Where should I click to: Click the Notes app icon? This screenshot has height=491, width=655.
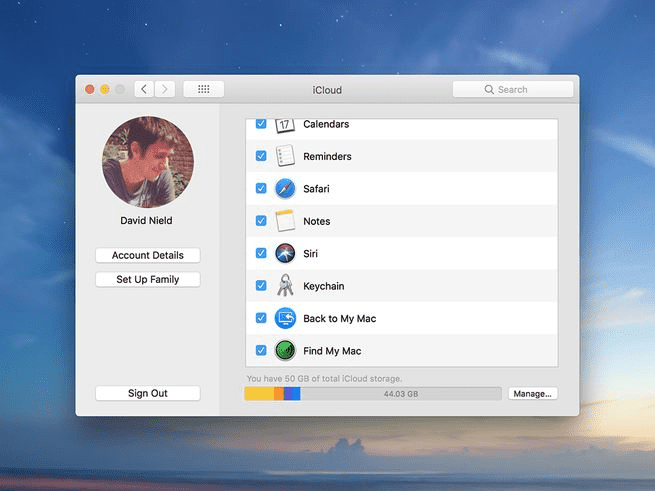285,221
